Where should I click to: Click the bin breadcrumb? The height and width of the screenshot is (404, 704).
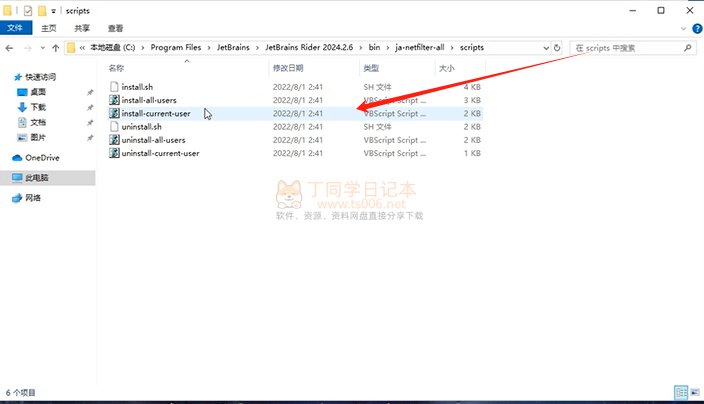[x=374, y=47]
